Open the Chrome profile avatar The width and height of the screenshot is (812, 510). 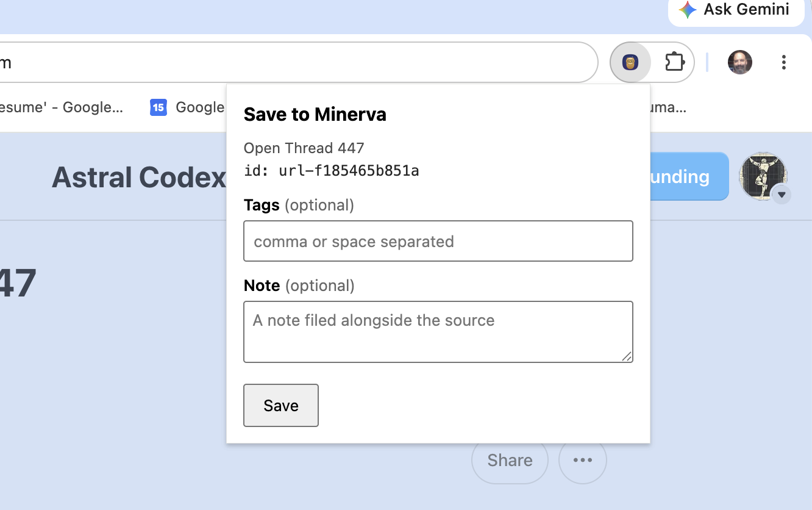[x=740, y=62]
